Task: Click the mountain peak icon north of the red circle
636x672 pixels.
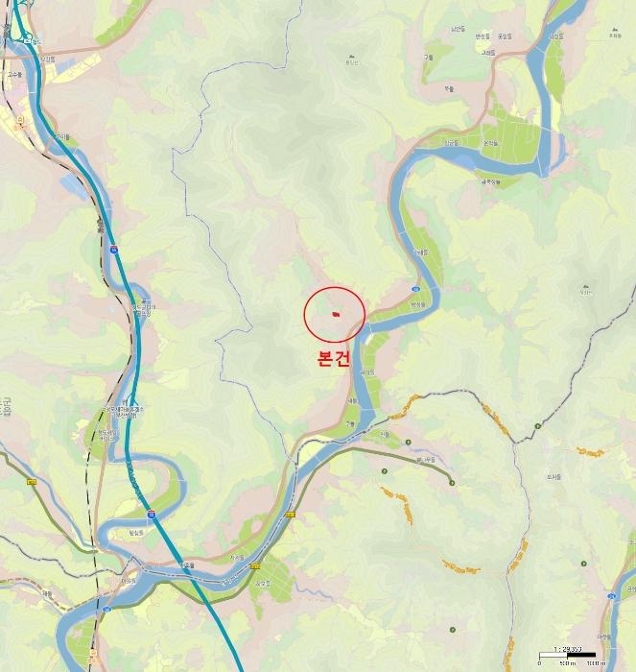Action: coord(352,56)
